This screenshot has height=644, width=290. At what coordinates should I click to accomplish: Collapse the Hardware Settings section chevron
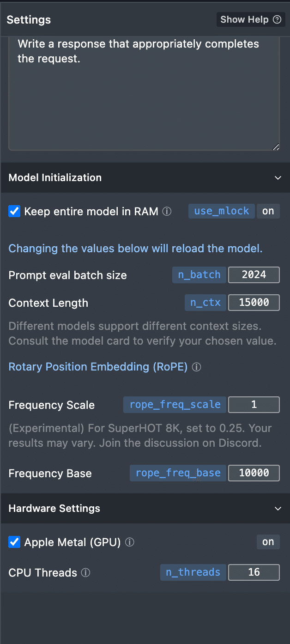click(x=278, y=509)
